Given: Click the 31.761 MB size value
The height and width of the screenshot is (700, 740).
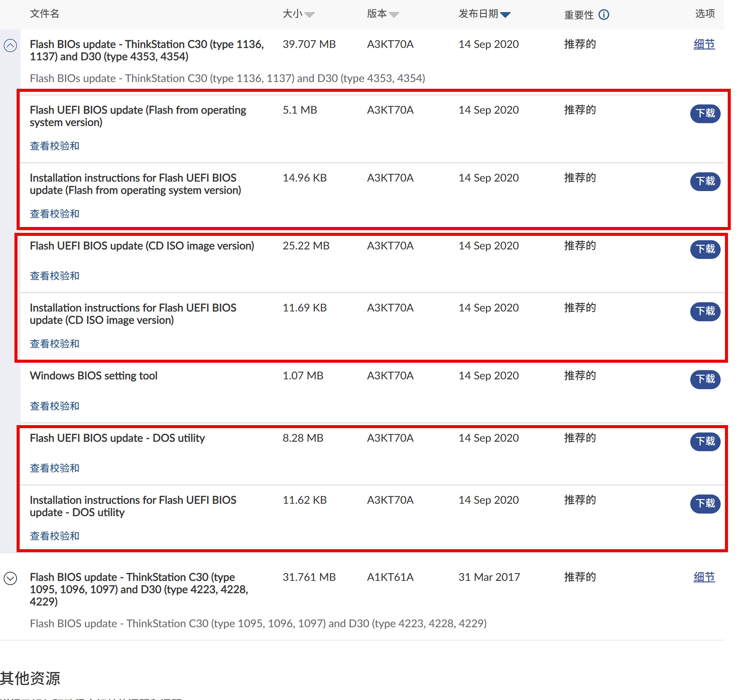Looking at the screenshot, I should tap(309, 577).
